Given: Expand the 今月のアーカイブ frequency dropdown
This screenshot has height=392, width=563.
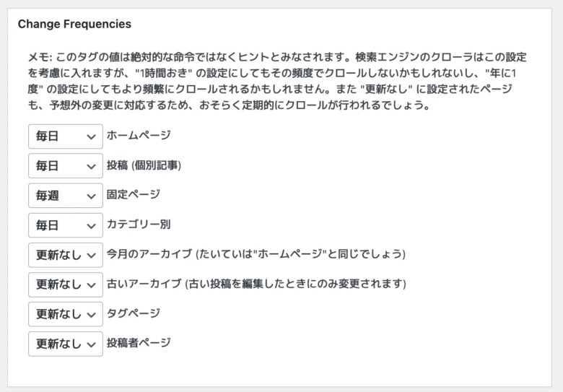Looking at the screenshot, I should (x=66, y=256).
